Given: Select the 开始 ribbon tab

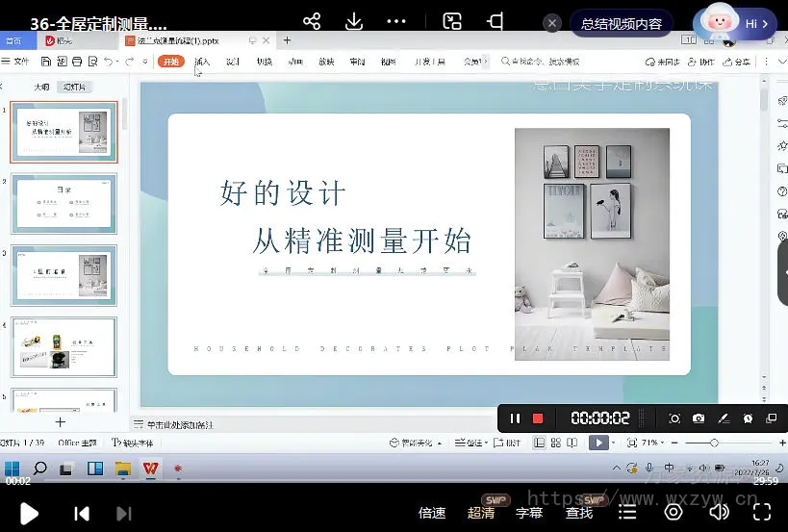Looking at the screenshot, I should point(171,62).
